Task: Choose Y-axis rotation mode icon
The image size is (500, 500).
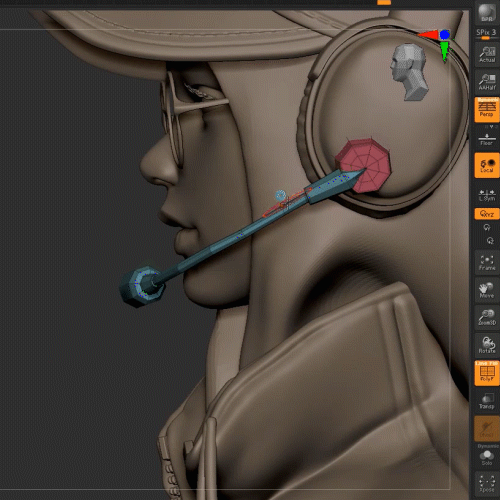Action: (x=487, y=228)
